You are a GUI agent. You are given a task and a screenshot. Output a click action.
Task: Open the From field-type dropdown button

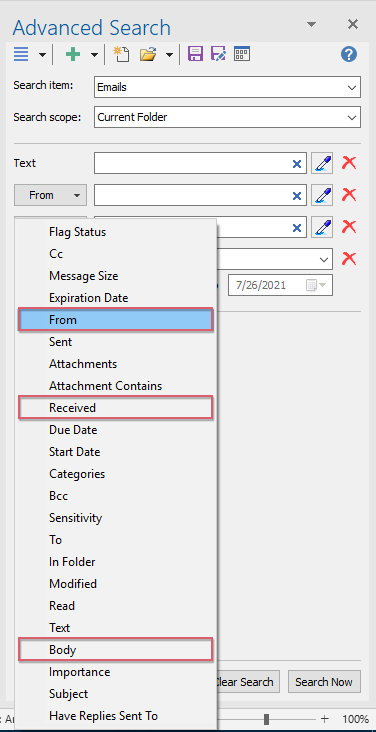click(50, 195)
